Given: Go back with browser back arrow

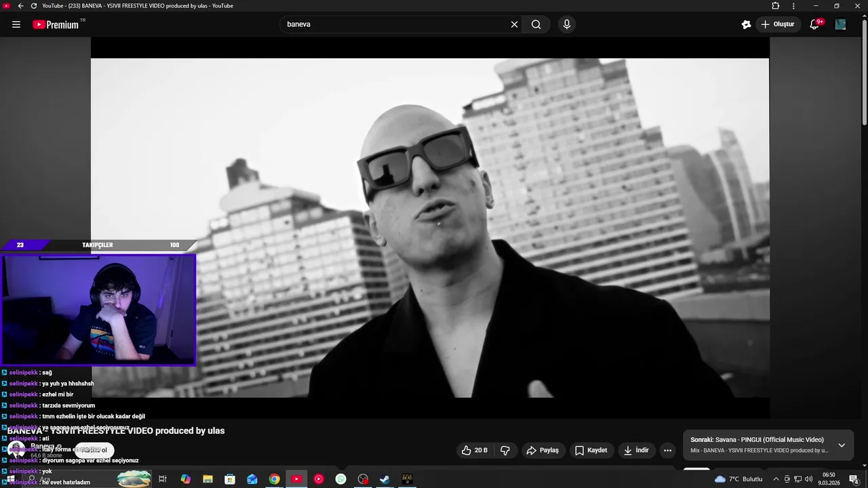Looking at the screenshot, I should [20, 5].
